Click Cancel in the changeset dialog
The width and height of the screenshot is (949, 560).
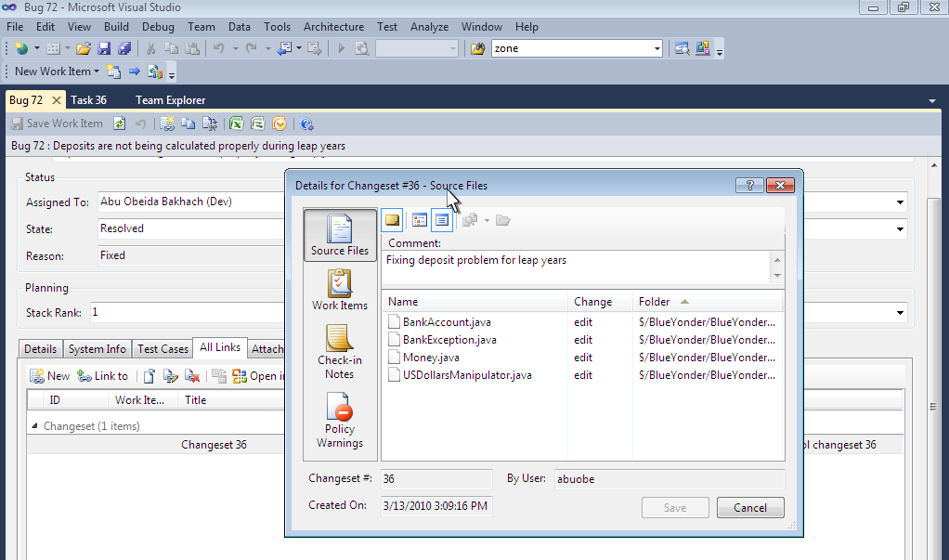click(750, 508)
